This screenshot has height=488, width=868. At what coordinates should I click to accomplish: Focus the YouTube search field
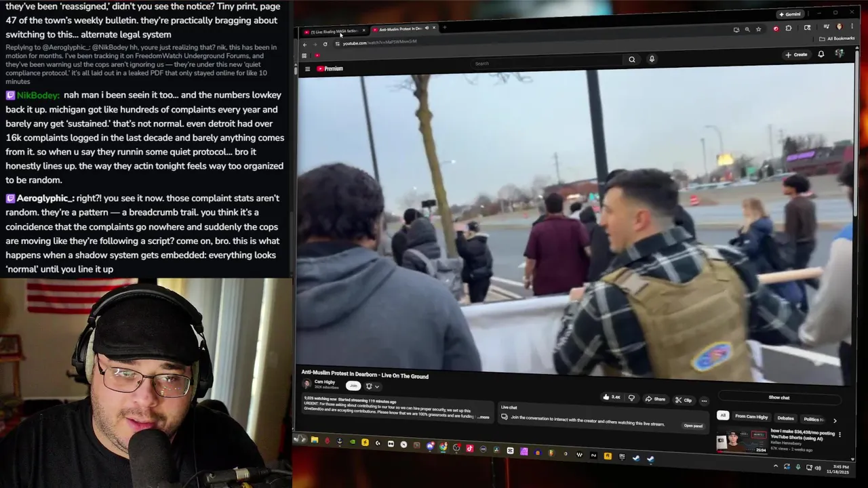coord(547,63)
